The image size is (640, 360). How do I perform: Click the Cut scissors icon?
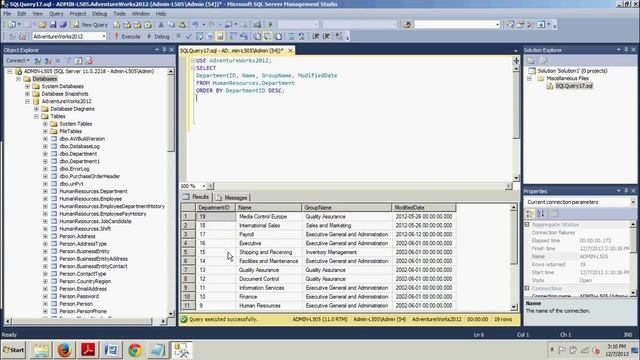coord(161,25)
